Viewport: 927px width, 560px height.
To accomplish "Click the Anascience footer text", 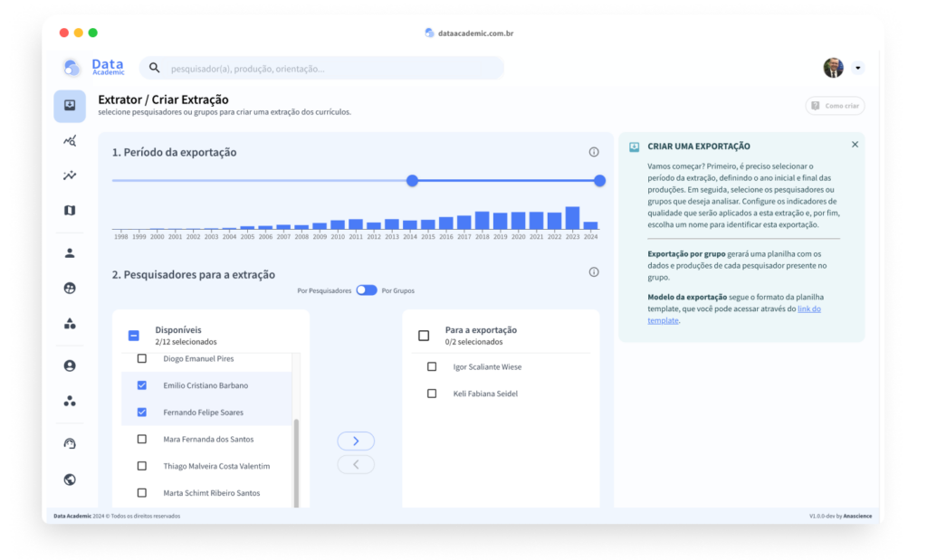I will (857, 517).
